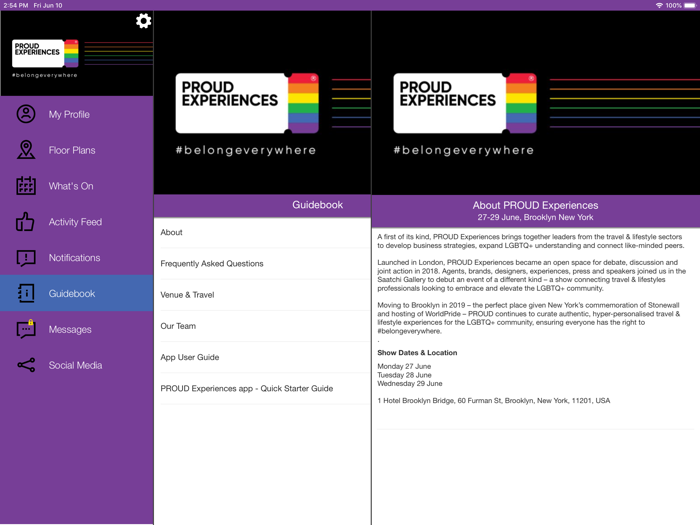700x525 pixels.
Task: Click the 2:54 PM clock in status bar
Action: tap(16, 5)
